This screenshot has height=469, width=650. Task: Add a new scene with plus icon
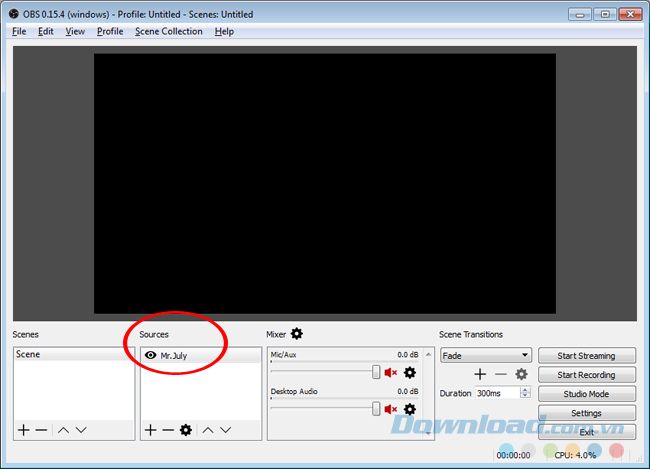(24, 430)
